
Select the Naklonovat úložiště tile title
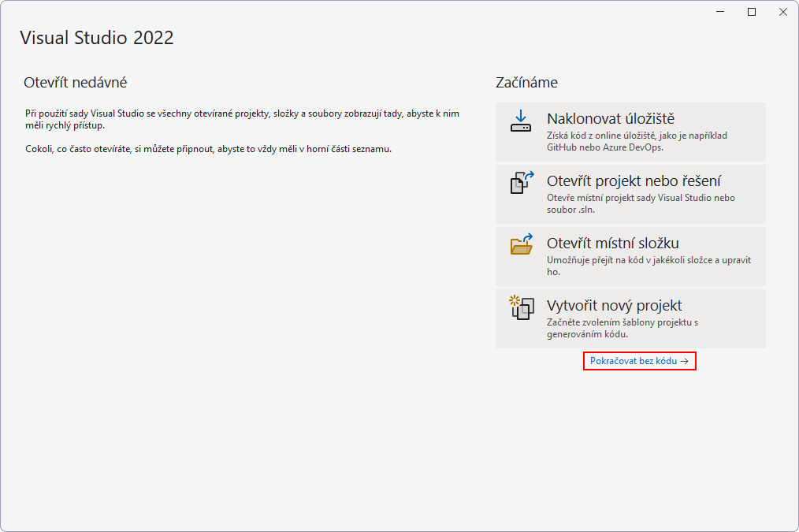[610, 119]
